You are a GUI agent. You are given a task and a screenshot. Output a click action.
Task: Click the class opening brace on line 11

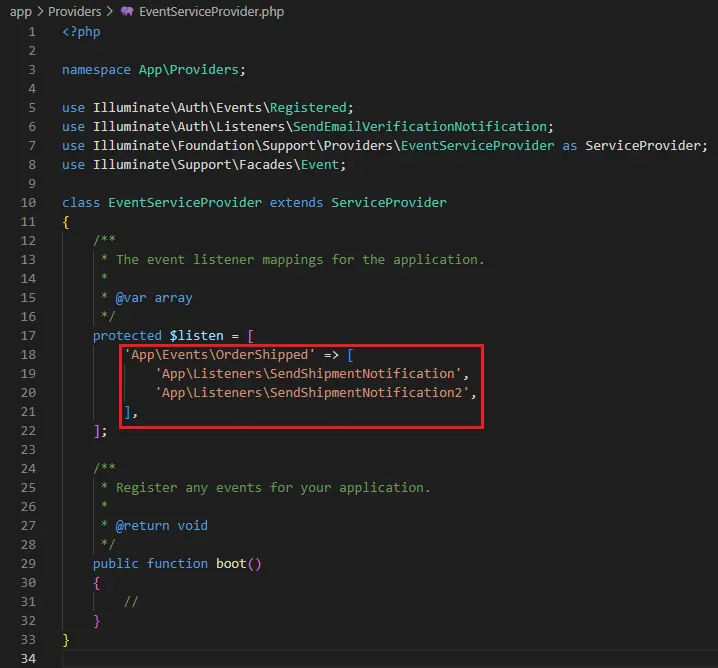pos(65,222)
